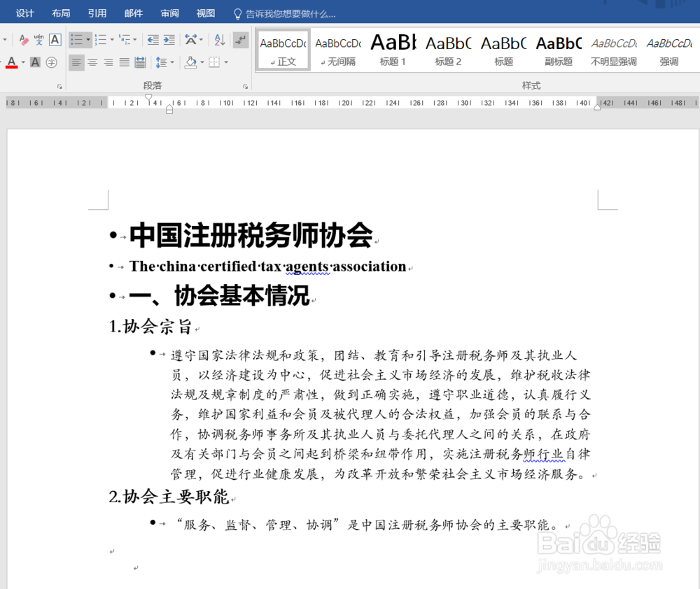Open the shading color dropdown arrow
Screen dimensions: 700x589
(x=202, y=62)
